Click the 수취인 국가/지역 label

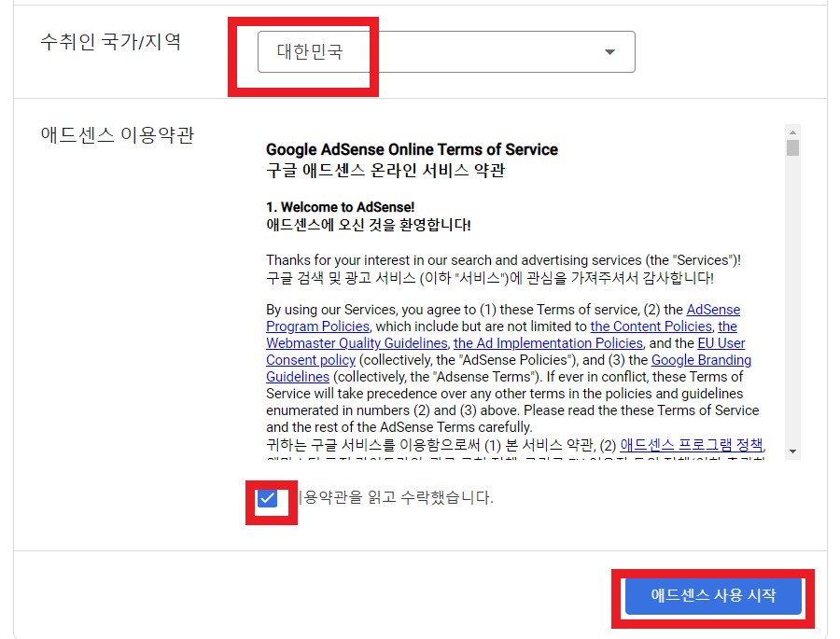(111, 41)
